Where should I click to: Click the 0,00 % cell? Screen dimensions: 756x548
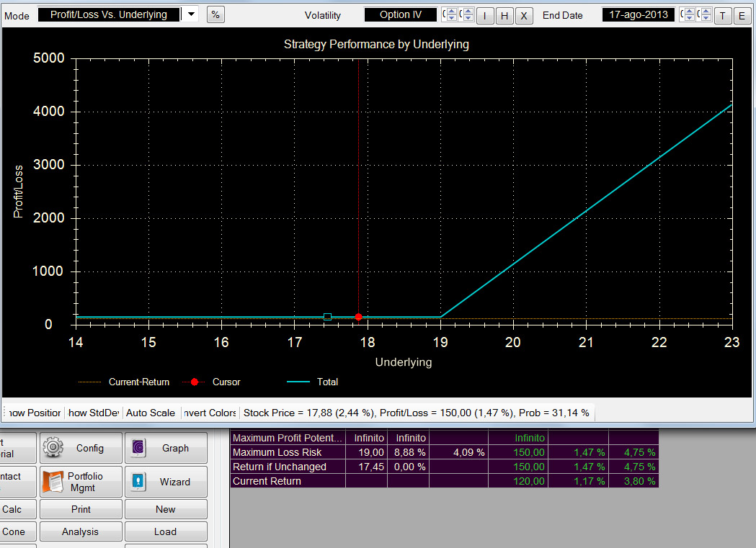pos(408,467)
